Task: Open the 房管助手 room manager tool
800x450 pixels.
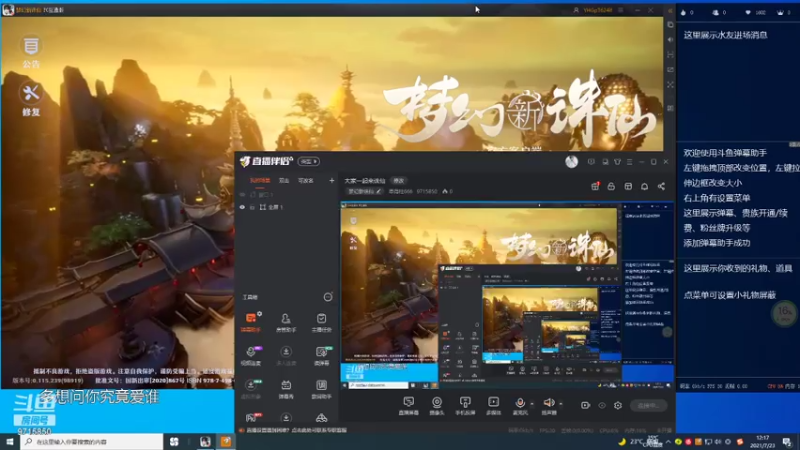Action: click(286, 322)
